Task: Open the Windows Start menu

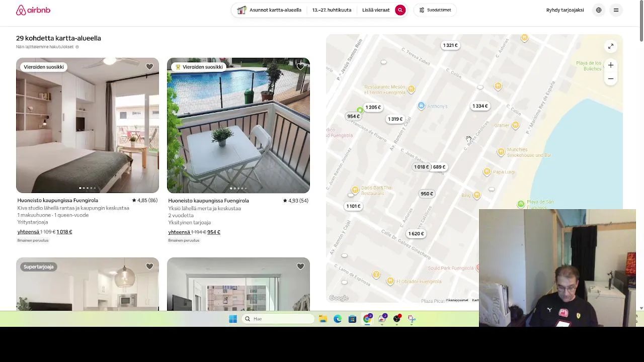Action: 233,319
